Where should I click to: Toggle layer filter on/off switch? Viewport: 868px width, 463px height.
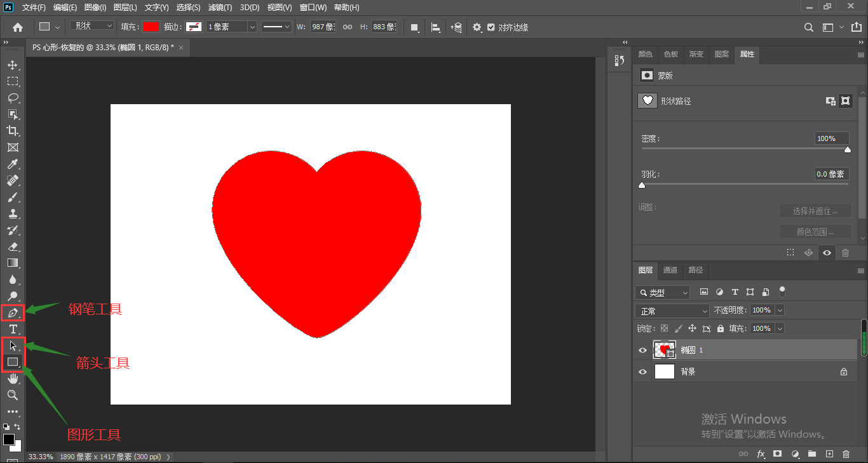pyautogui.click(x=782, y=292)
